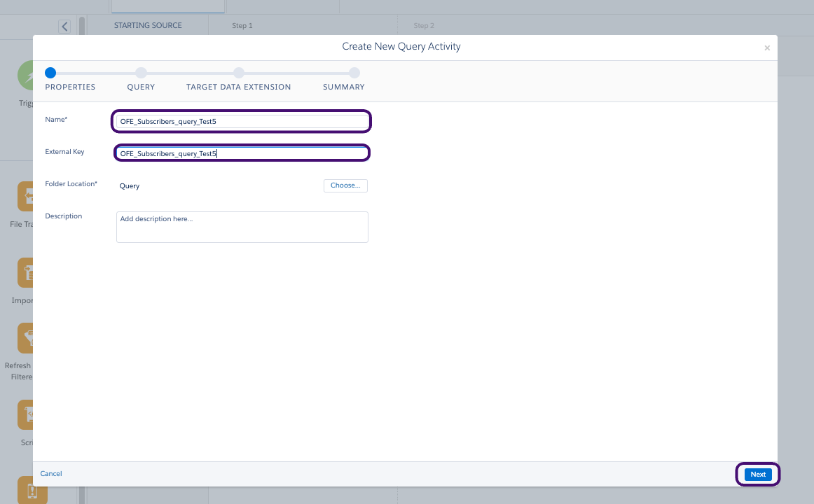Click the QUERY step circle

click(x=142, y=72)
